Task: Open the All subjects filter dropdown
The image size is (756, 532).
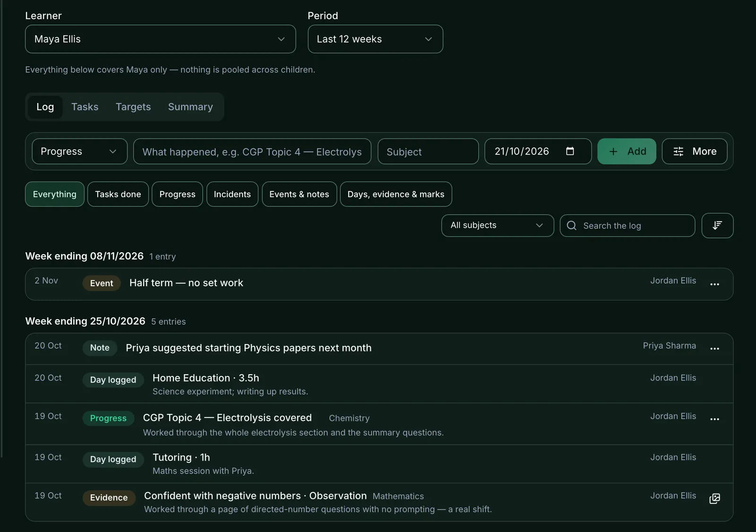Action: 497,225
